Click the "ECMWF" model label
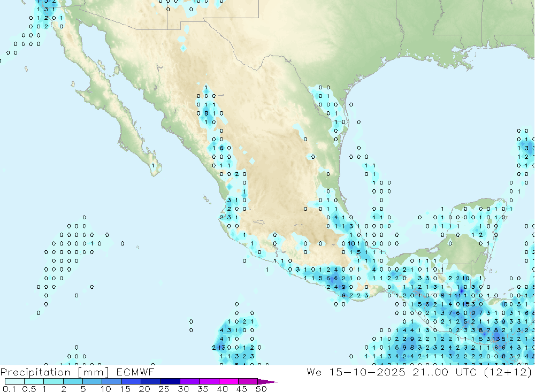The width and height of the screenshot is (535, 392). 135,372
